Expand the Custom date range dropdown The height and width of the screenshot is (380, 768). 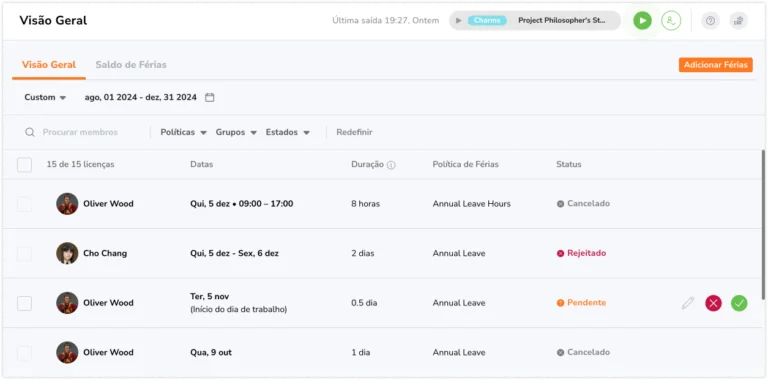click(45, 97)
